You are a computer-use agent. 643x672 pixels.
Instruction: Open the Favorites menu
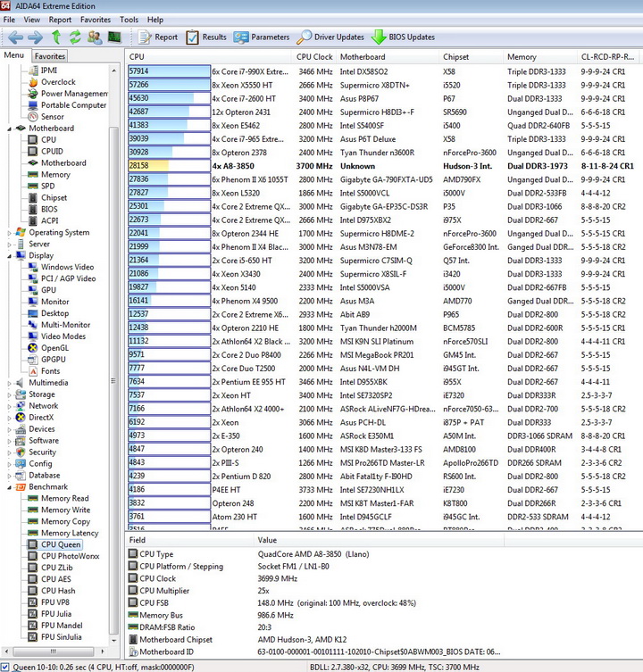(x=96, y=20)
